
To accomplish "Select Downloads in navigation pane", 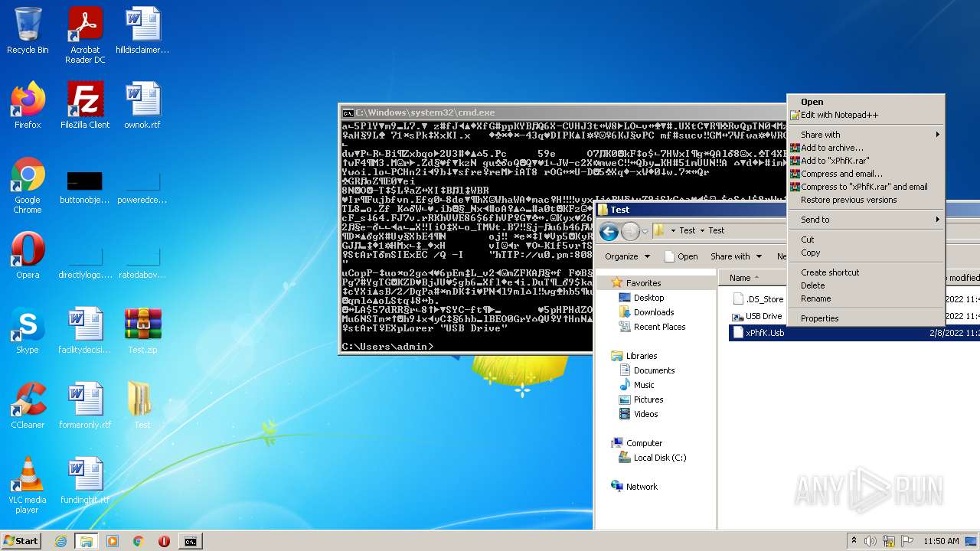I will [653, 312].
